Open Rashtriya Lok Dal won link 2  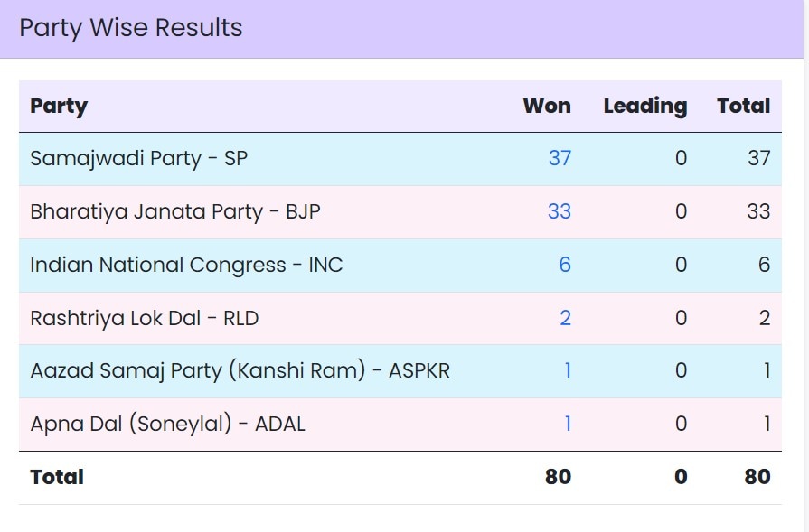click(565, 318)
